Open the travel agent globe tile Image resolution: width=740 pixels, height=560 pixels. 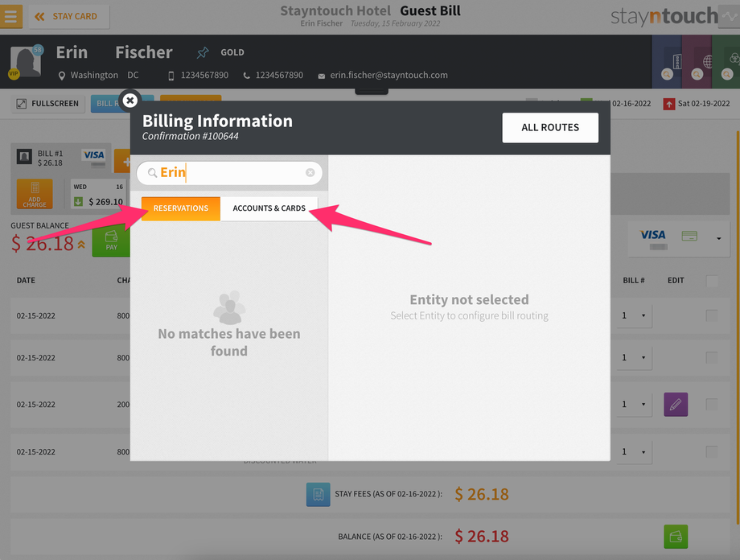697,62
